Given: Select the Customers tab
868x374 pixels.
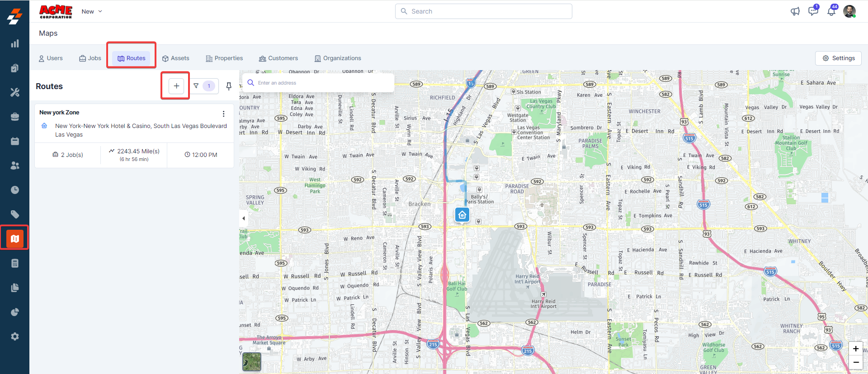Looking at the screenshot, I should click(x=278, y=58).
